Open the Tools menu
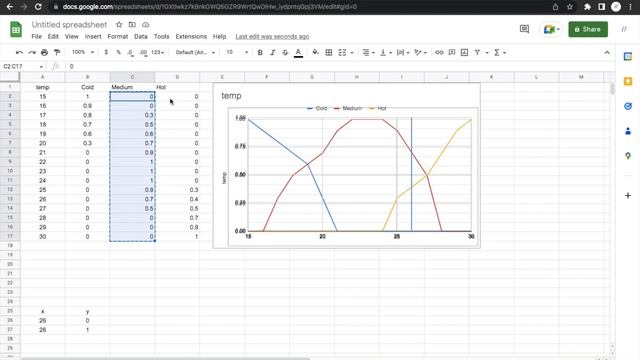Viewport: 640px width, 360px height. click(x=161, y=36)
